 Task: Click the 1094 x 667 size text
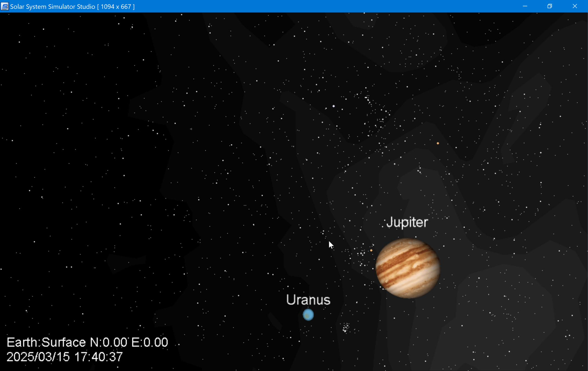pos(116,7)
